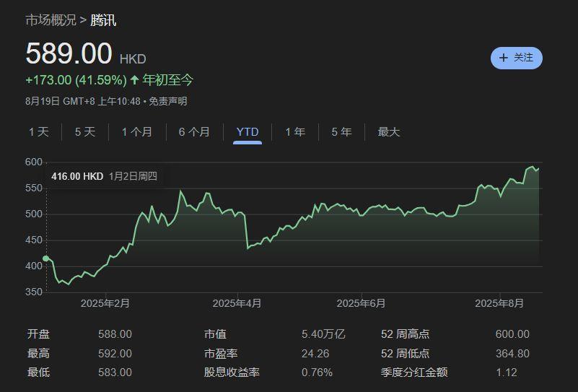Click the 52 周高点 value 600.00
Viewport: 578px width, 392px height.
512,334
